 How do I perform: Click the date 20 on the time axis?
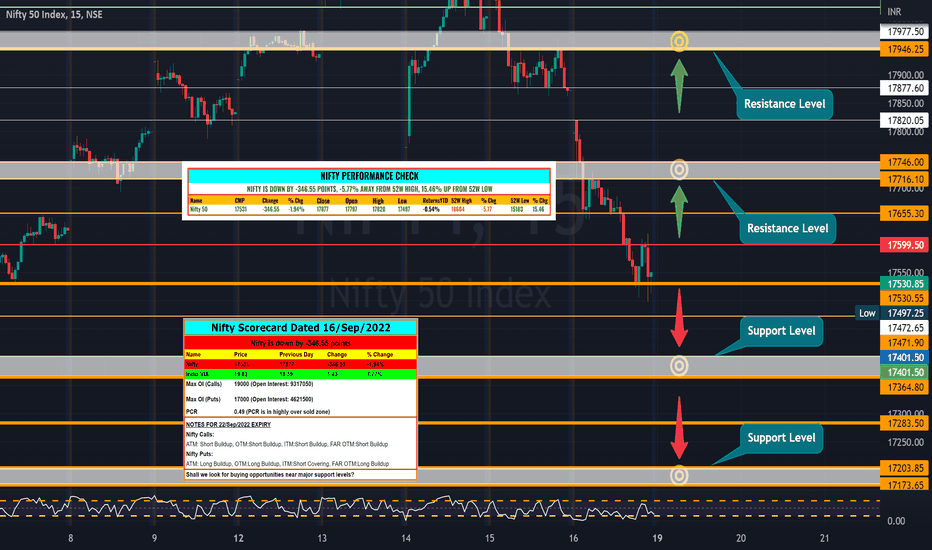[x=741, y=538]
